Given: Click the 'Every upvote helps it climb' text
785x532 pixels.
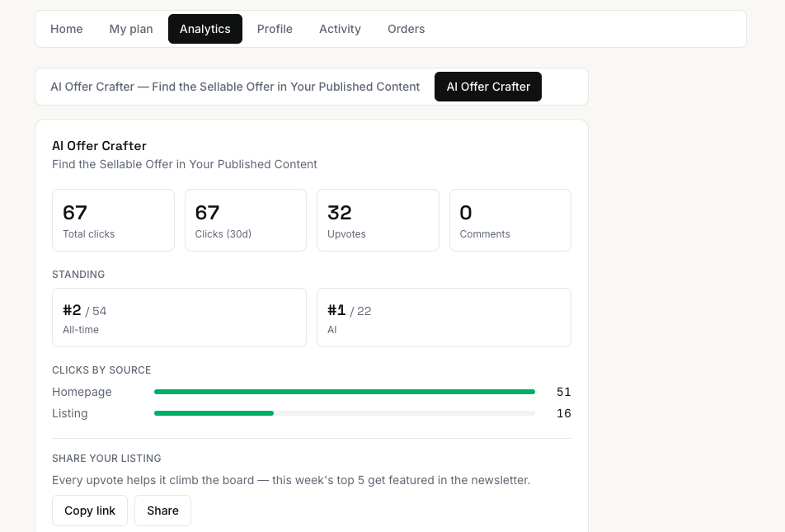Looking at the screenshot, I should (x=291, y=480).
